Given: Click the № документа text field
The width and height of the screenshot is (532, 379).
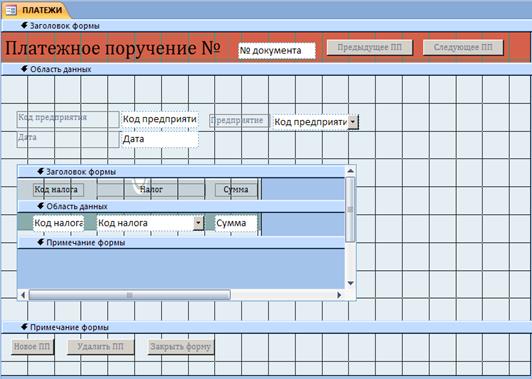Looking at the screenshot, I should 277,51.
